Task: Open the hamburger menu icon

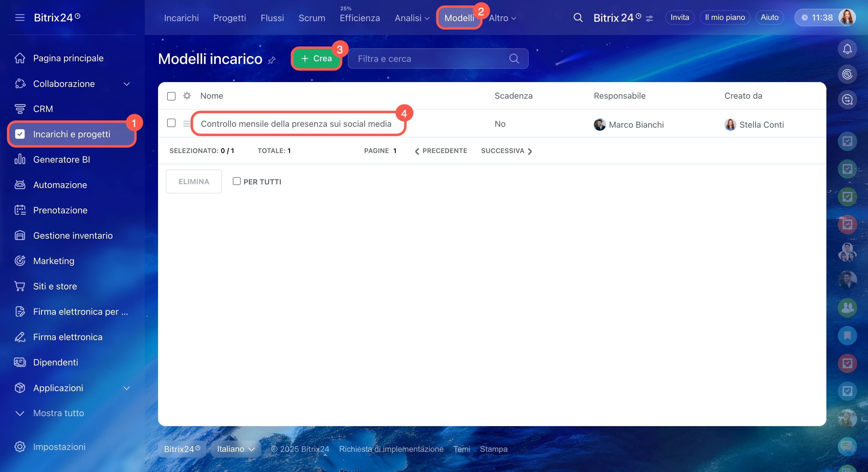Action: 20,18
